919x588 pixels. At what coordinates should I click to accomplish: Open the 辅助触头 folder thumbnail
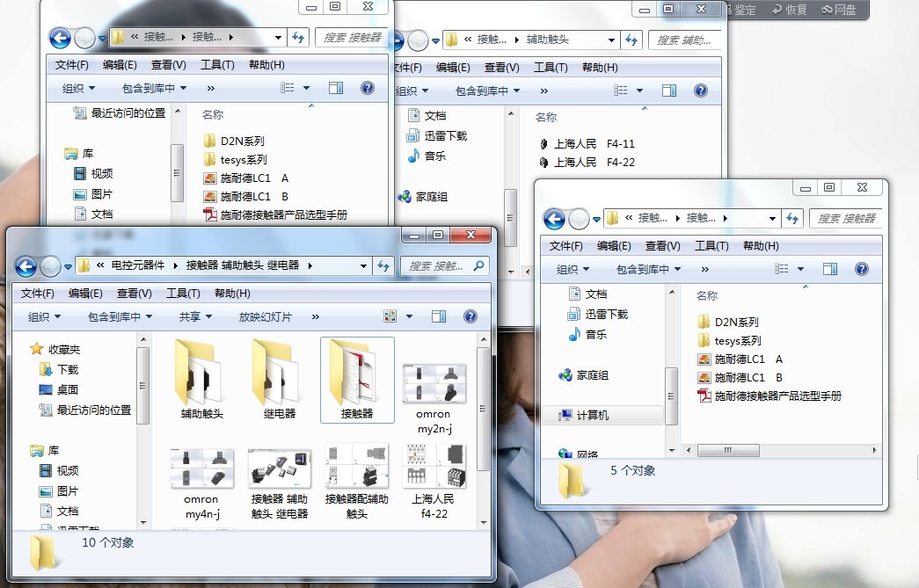[201, 380]
